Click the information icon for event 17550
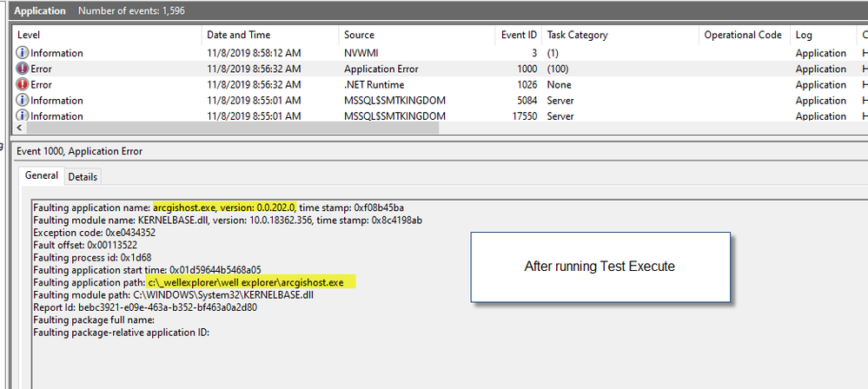 pyautogui.click(x=23, y=115)
